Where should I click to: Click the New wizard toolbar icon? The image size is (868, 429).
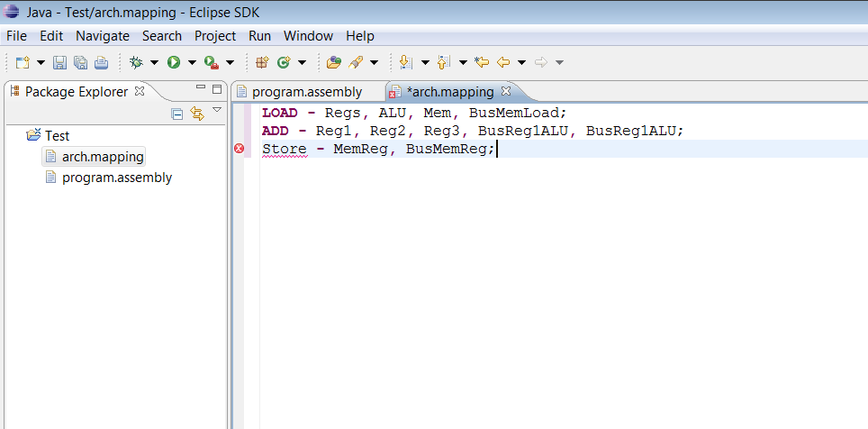(x=23, y=62)
